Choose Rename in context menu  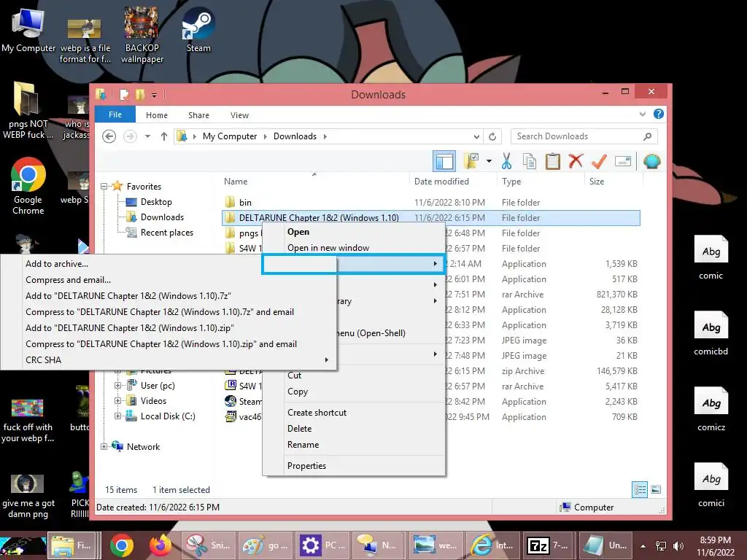[x=354, y=445]
